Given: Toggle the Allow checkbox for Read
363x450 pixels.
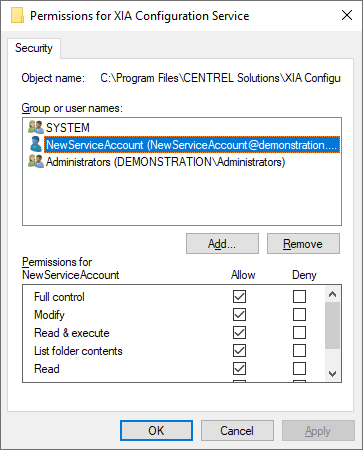Looking at the screenshot, I should pyautogui.click(x=239, y=368).
